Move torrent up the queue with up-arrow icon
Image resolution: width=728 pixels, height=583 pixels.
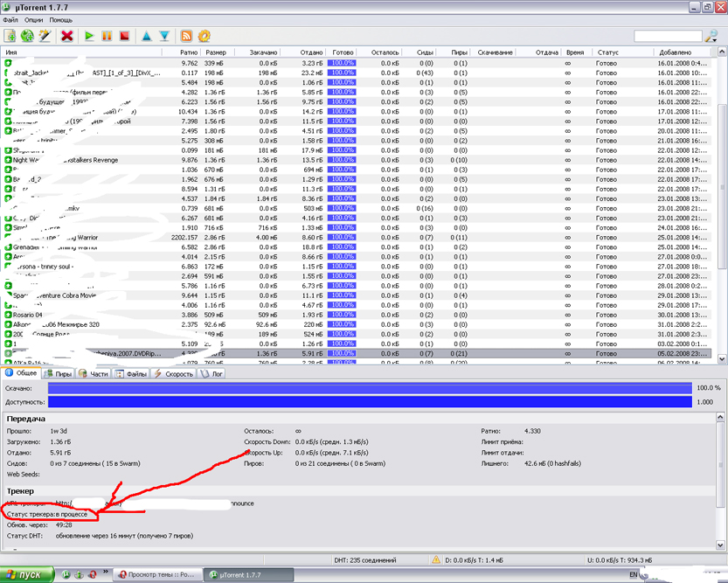click(x=147, y=36)
